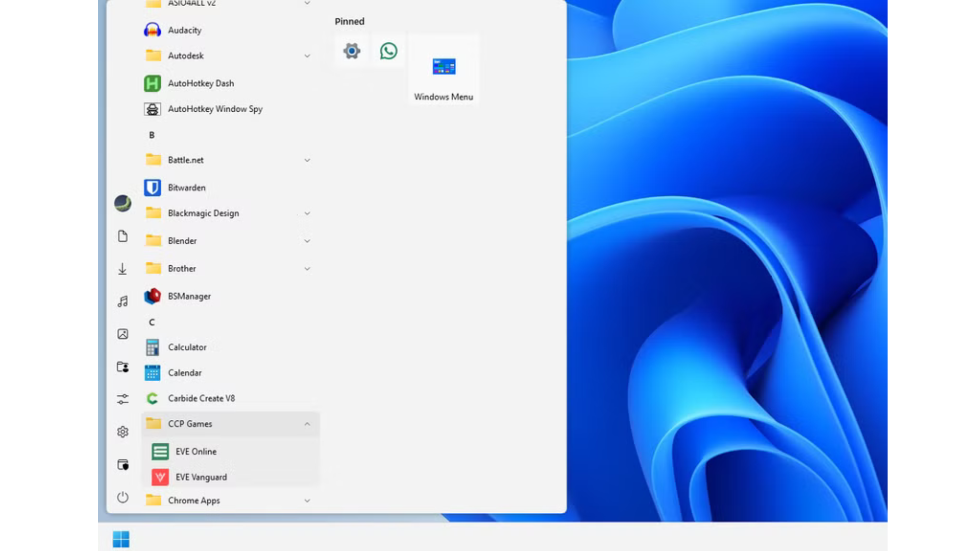Screen dimensions: 980x551
Task: Open the Bitwarden password manager
Action: coord(186,187)
